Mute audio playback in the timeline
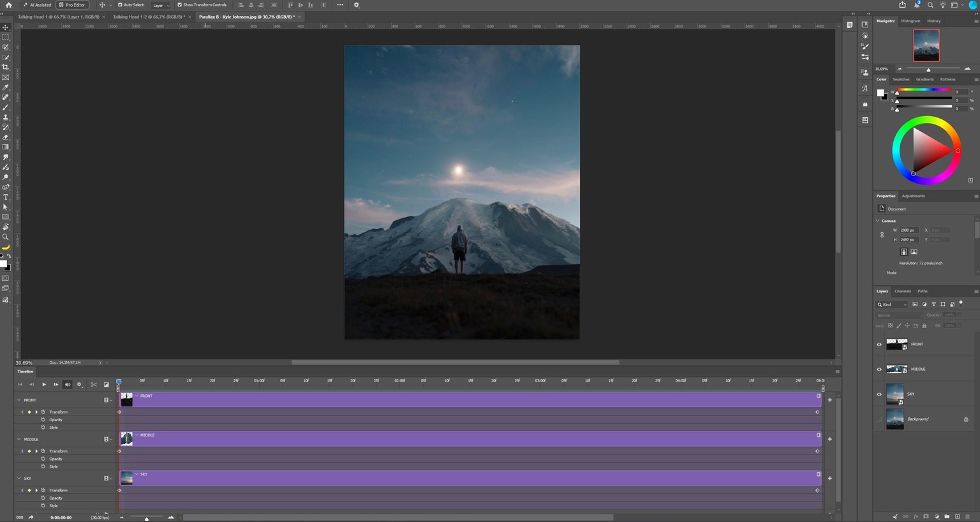The image size is (980, 522). [68, 384]
